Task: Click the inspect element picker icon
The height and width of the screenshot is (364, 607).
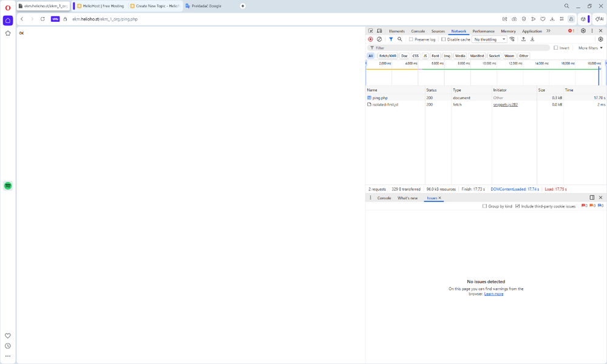Action: coord(371,31)
